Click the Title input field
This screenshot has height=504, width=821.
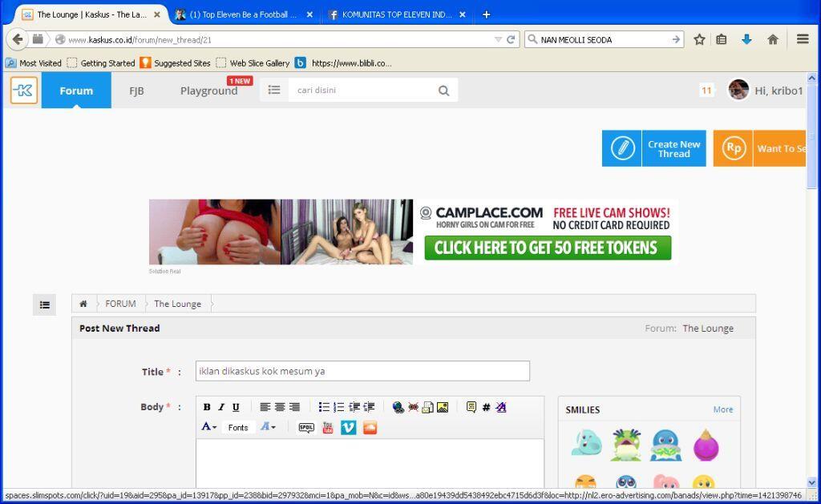click(x=362, y=371)
